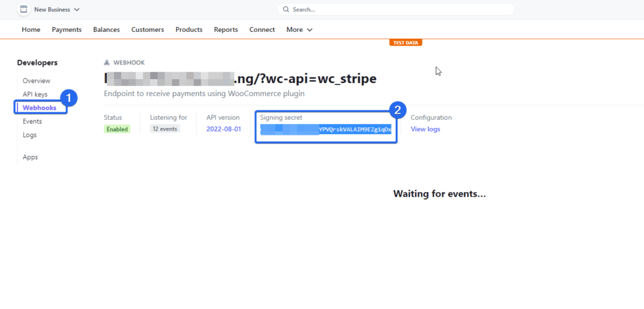The height and width of the screenshot is (309, 644).
Task: Click the search magnifier icon
Action: pyautogui.click(x=286, y=9)
